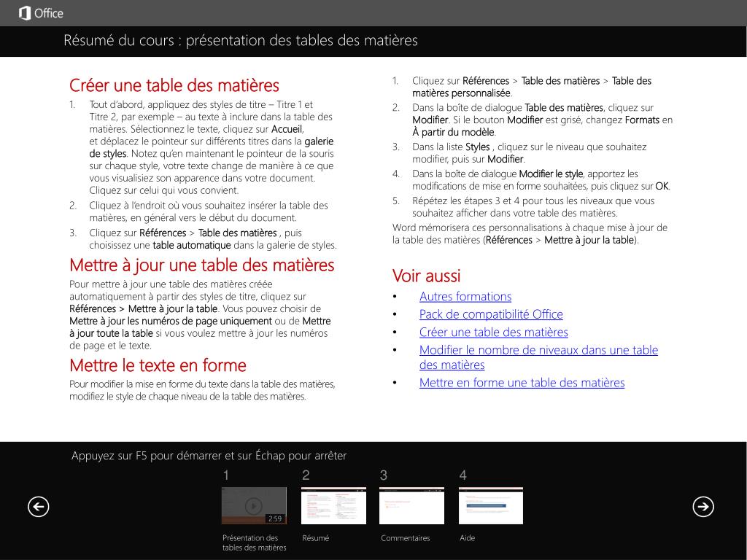This screenshot has width=747, height=560.
Task: Play the video on thumbnail 1
Action: 254,505
